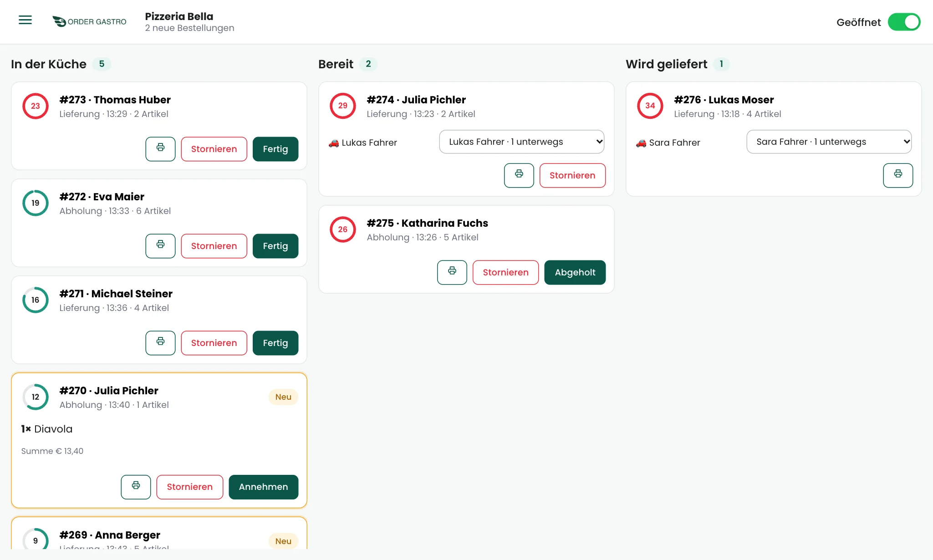Mark order #271 as Fertig
Screen dimensions: 933x560
click(275, 343)
